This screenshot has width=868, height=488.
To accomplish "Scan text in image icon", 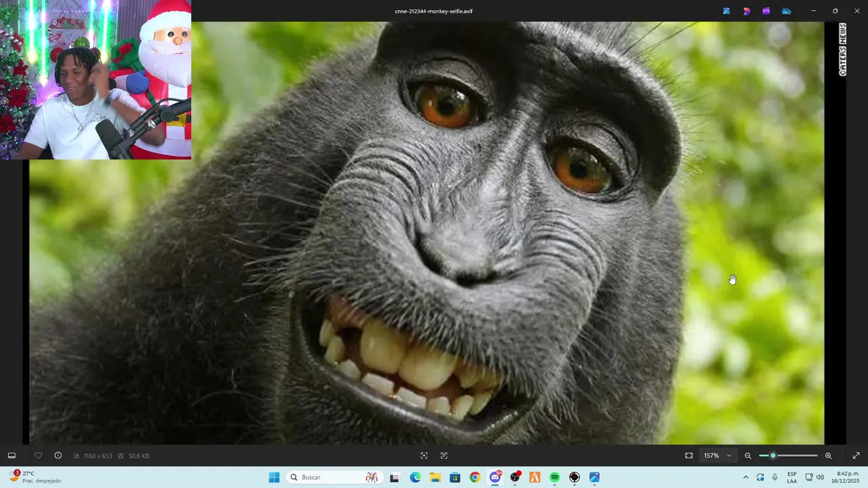I will point(444,455).
